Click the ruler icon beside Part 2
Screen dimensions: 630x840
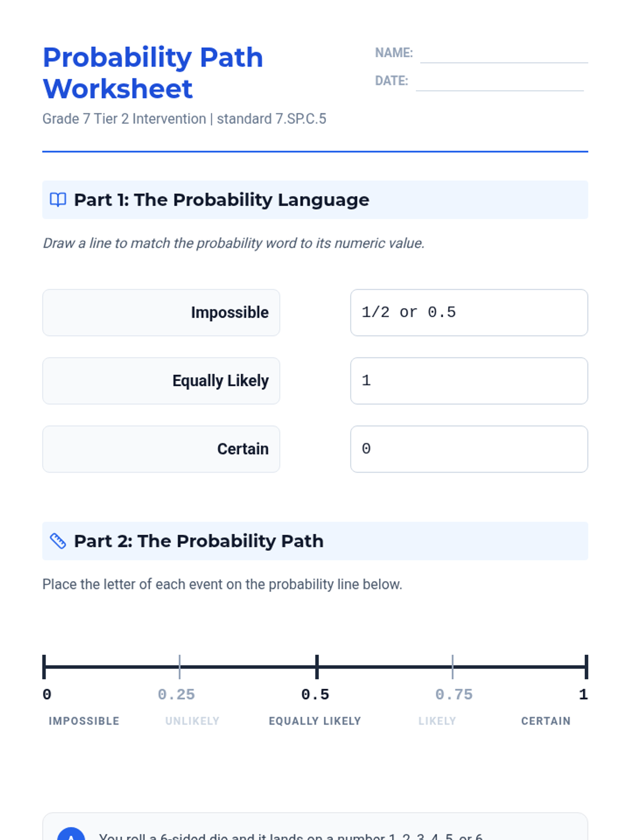point(58,541)
